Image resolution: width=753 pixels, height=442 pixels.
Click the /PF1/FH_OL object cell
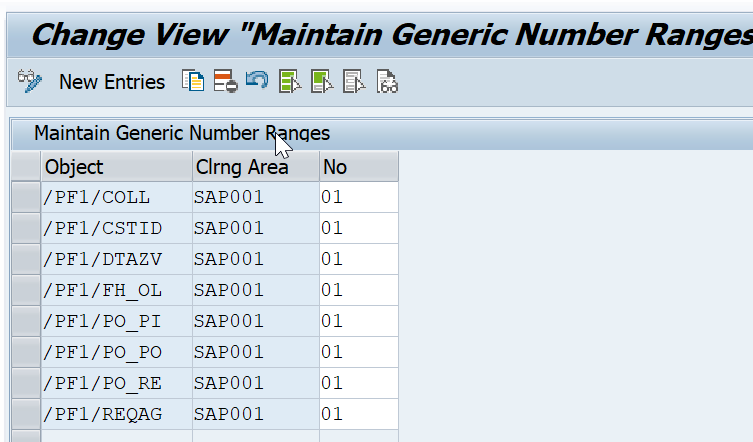point(117,290)
